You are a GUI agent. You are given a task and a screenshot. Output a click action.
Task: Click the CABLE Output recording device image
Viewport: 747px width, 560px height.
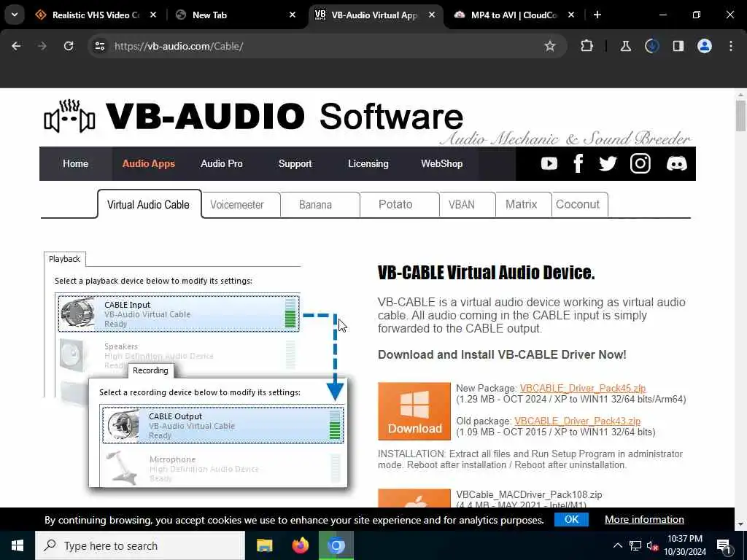point(123,425)
